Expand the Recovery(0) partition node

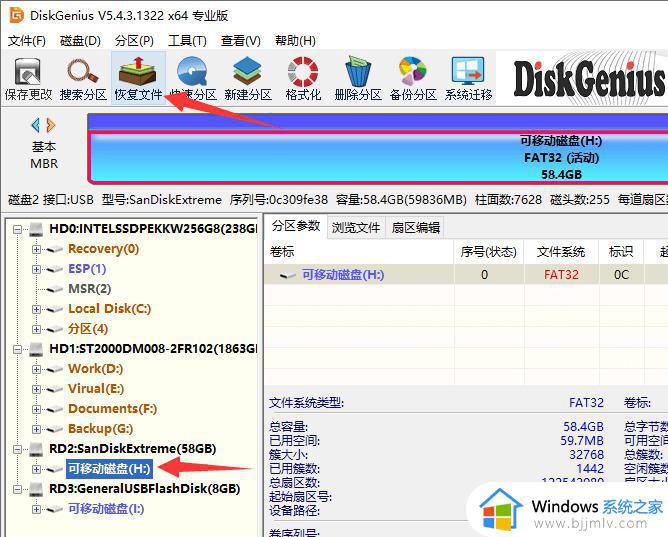point(36,249)
